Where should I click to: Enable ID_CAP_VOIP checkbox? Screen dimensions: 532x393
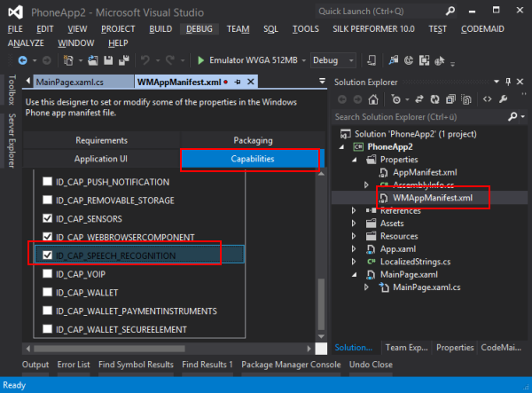(48, 273)
